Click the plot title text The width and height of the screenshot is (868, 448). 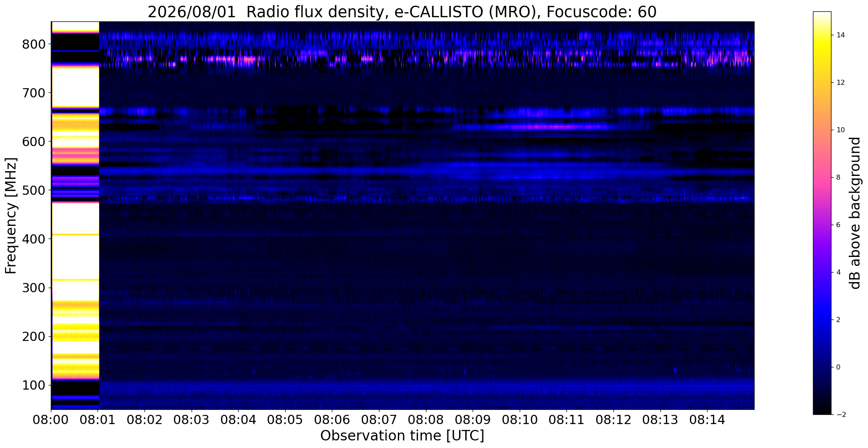[402, 12]
